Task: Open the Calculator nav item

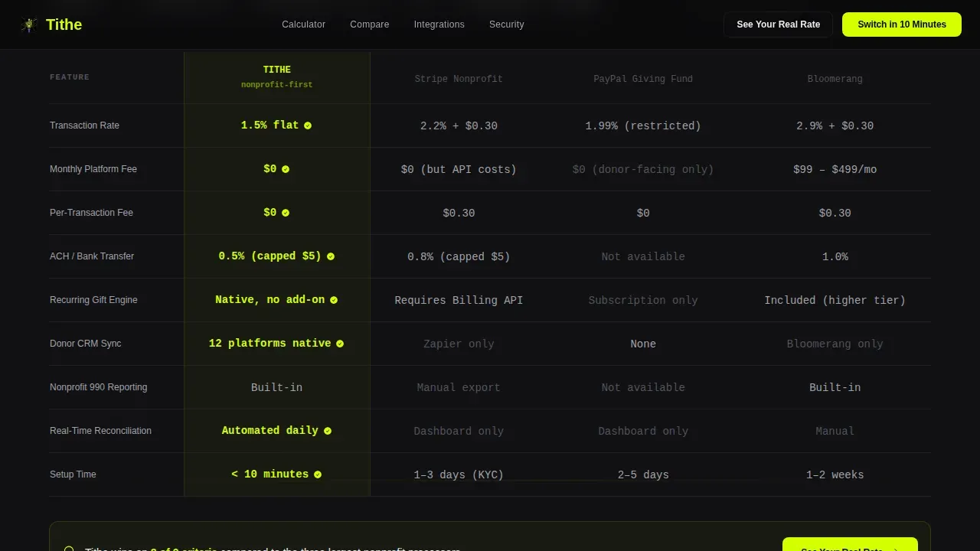Action: tap(303, 24)
